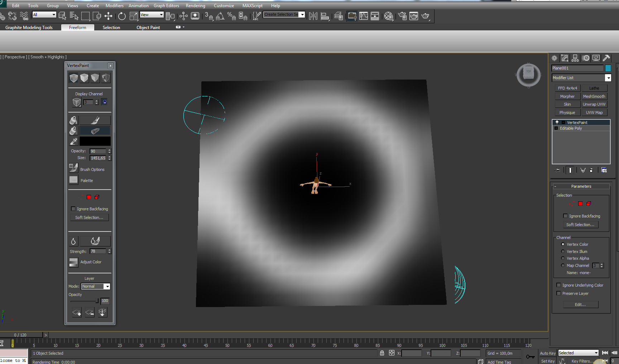Open the Hierarchy command panel tab

click(x=575, y=58)
